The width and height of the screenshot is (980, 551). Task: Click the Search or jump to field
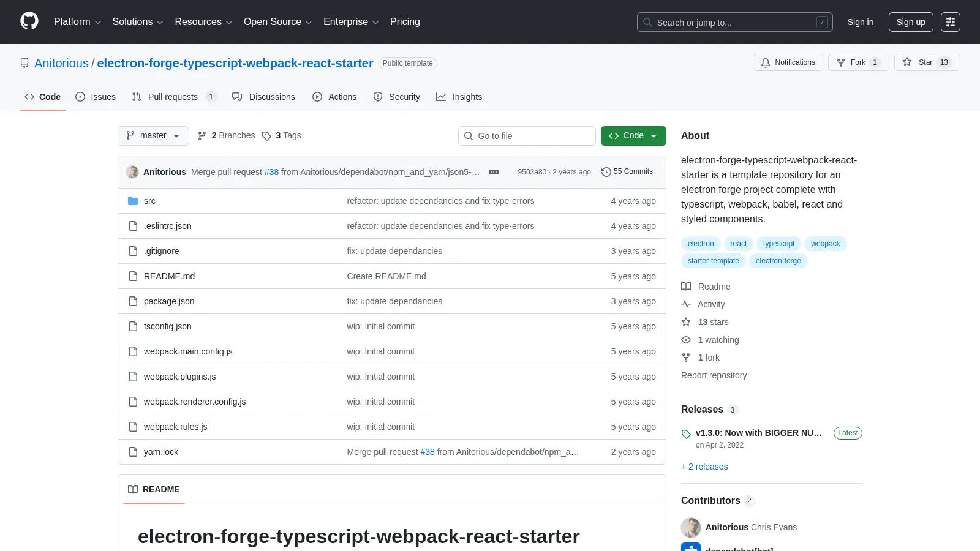coord(735,22)
